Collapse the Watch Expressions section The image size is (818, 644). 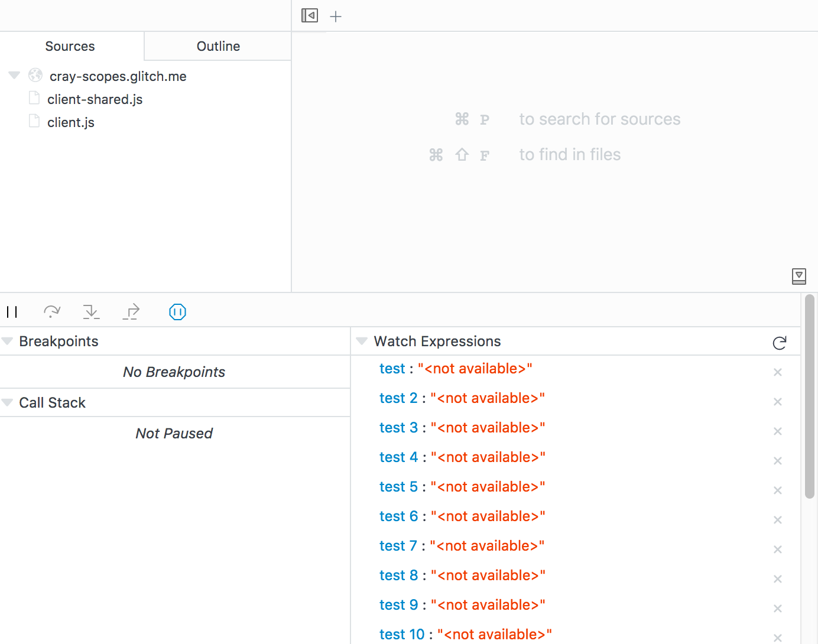point(362,341)
